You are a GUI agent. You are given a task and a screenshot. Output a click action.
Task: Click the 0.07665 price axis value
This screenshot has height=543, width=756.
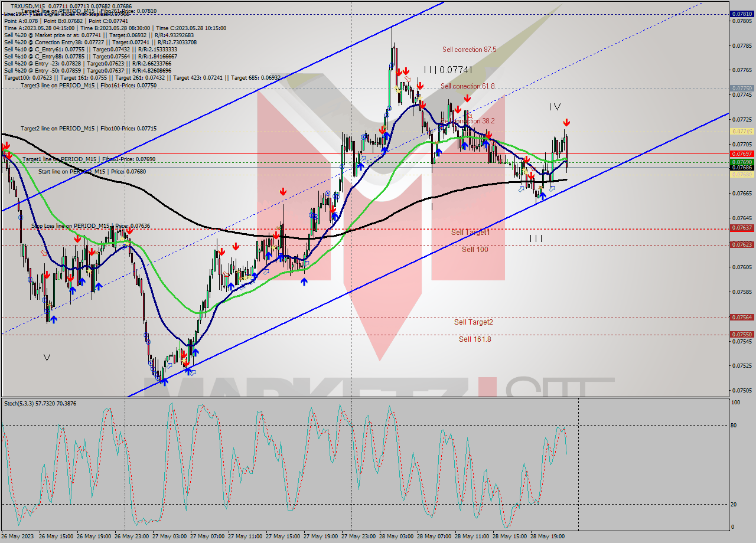pyautogui.click(x=742, y=193)
